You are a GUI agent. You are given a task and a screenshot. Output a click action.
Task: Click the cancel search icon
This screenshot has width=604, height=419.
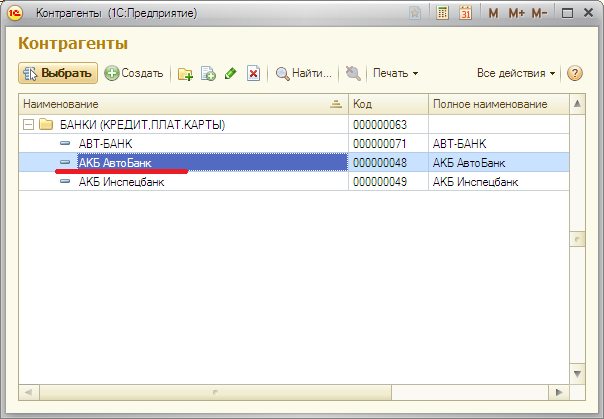tap(352, 73)
